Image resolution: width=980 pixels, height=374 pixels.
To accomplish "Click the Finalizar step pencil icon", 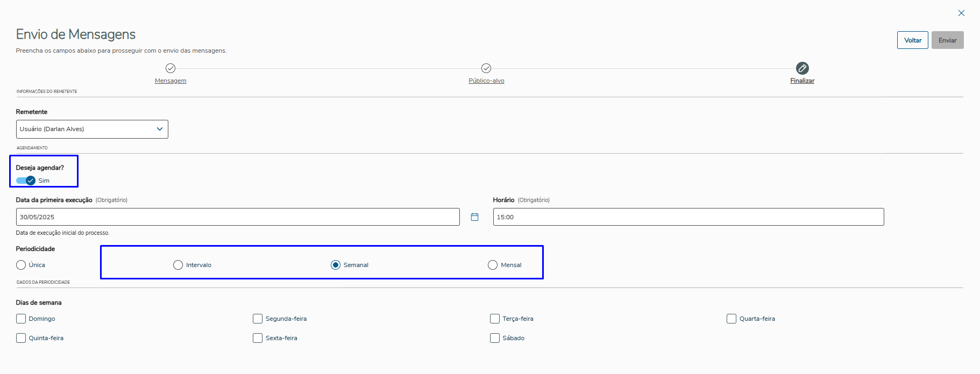I will click(802, 68).
